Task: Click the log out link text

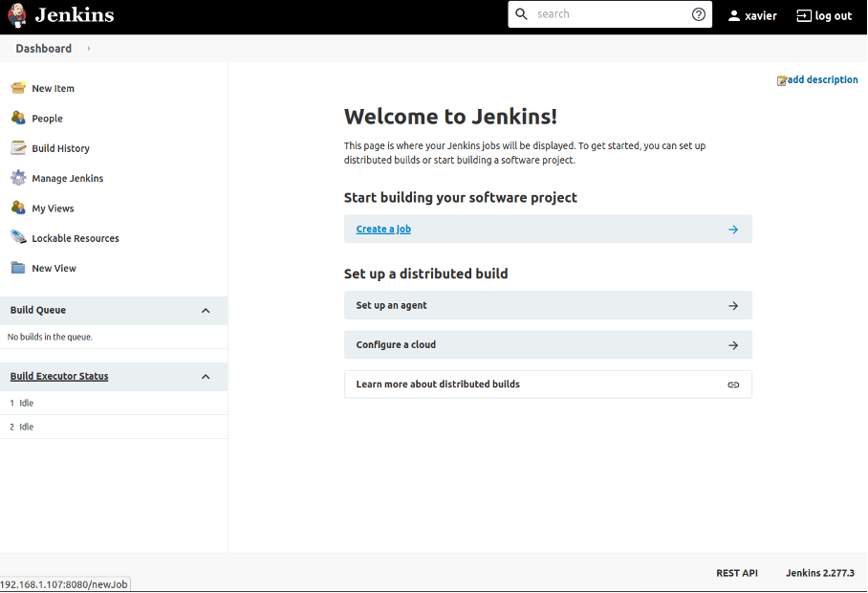Action: pyautogui.click(x=834, y=16)
